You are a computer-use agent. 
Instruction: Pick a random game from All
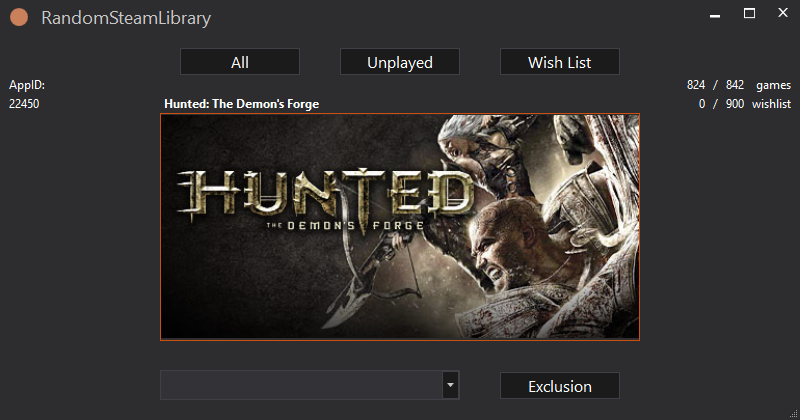(240, 62)
